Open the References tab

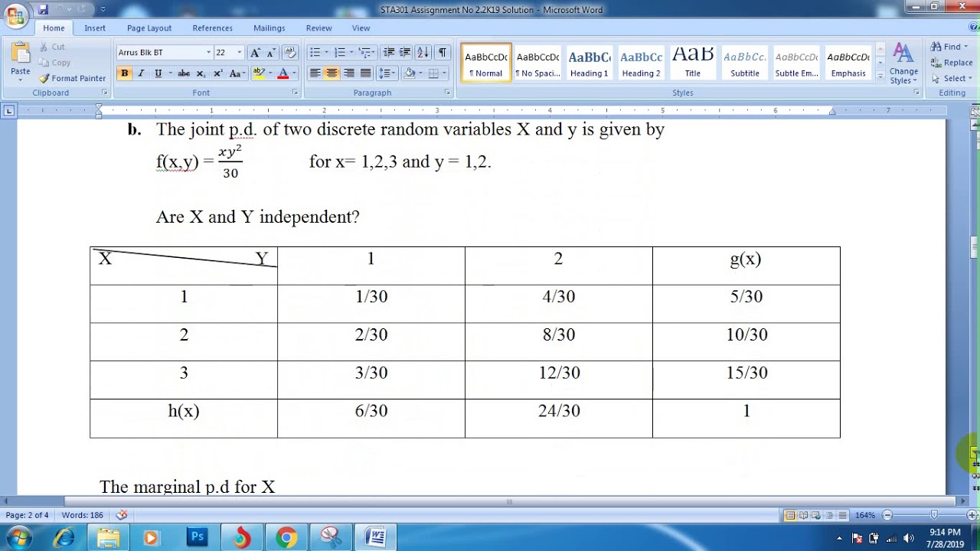pos(212,28)
